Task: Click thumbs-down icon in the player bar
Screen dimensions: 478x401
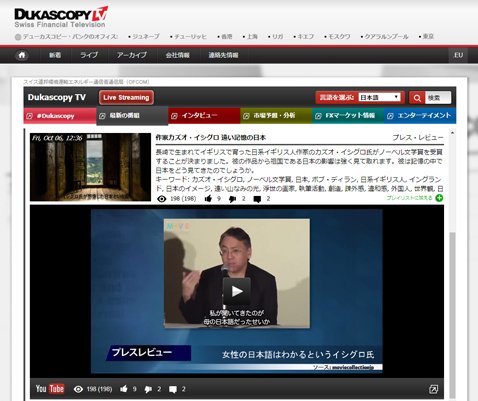Action: (x=148, y=389)
